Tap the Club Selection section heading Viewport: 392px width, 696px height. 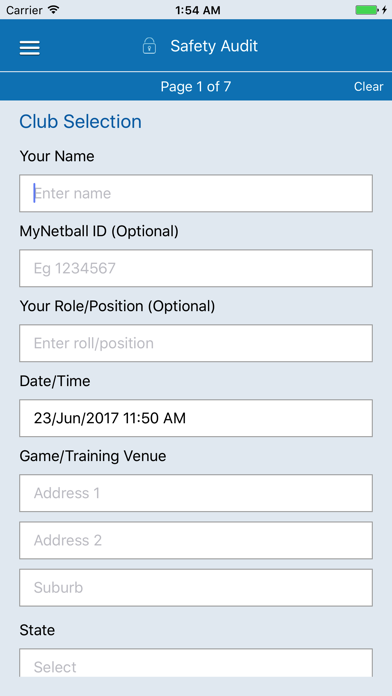tap(80, 122)
